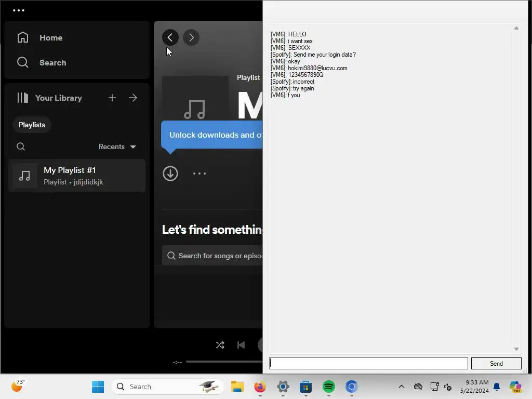Click the '[VM6]: HELLO' chat line
This screenshot has height=399, width=532.
(288, 34)
